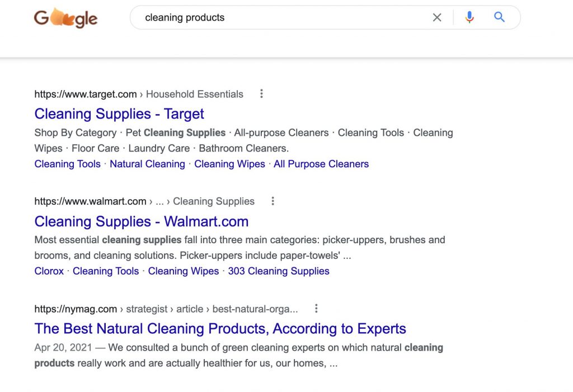573x392 pixels.
Task: Click into the cleaning products search field
Action: (280, 17)
